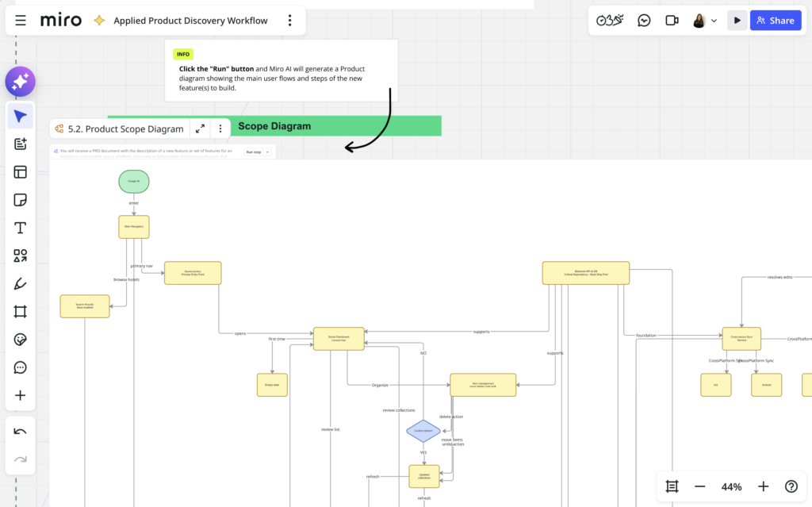Open more tools with the plus icon

click(20, 396)
